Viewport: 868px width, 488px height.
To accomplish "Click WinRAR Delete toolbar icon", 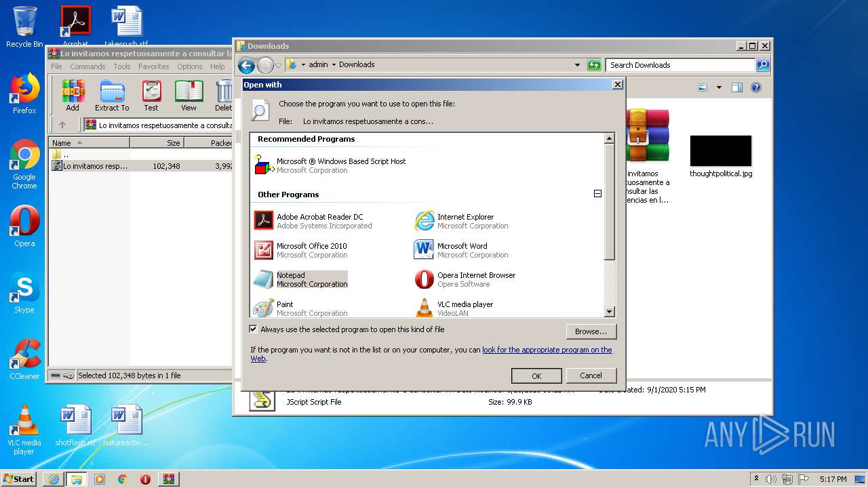I will (223, 96).
